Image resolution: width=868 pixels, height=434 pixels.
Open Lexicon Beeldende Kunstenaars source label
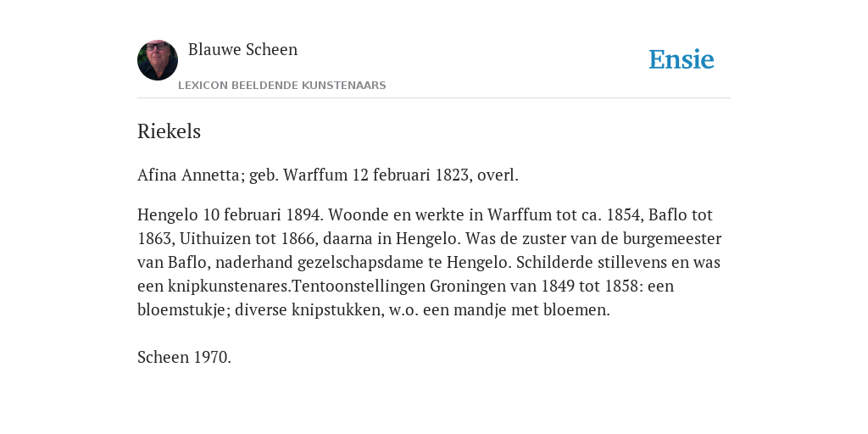click(x=281, y=86)
